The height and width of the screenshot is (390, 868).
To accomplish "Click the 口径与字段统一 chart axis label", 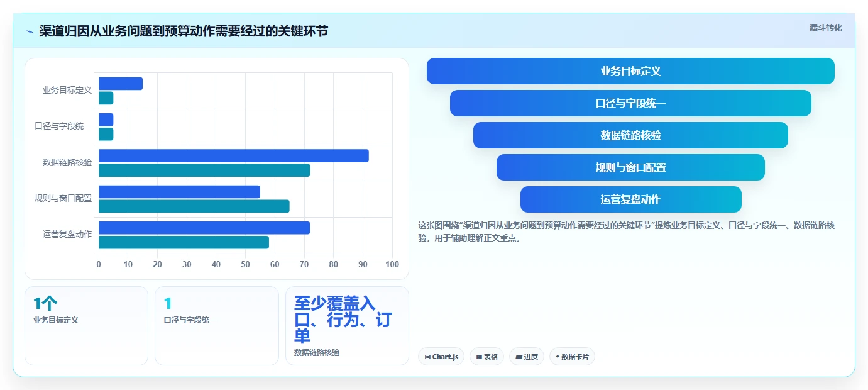I will [x=63, y=126].
